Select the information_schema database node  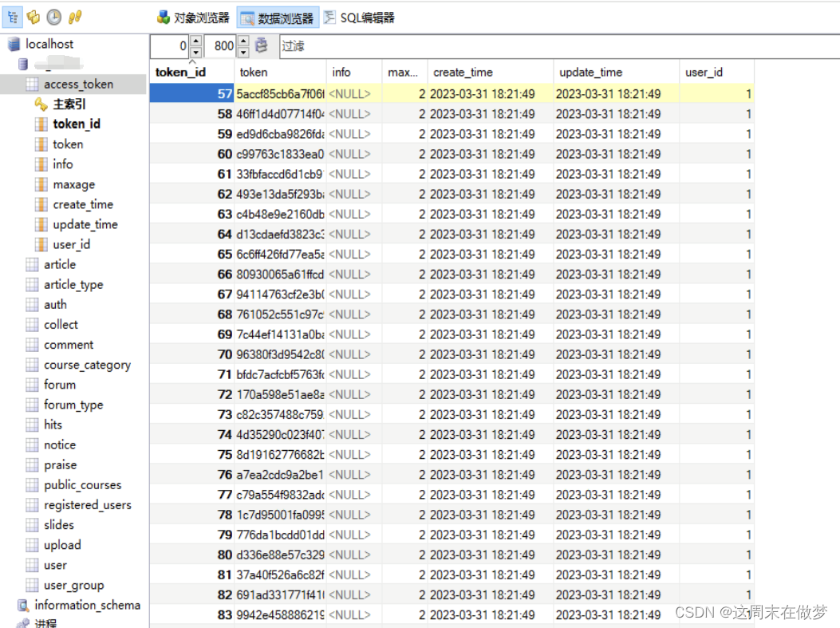click(87, 605)
